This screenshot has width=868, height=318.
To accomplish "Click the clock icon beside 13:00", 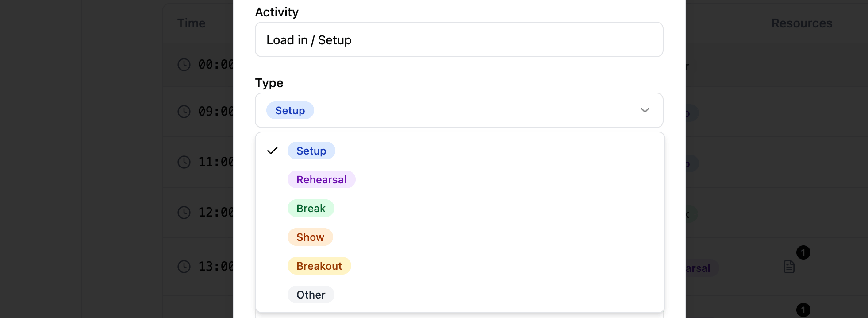I will click(184, 267).
